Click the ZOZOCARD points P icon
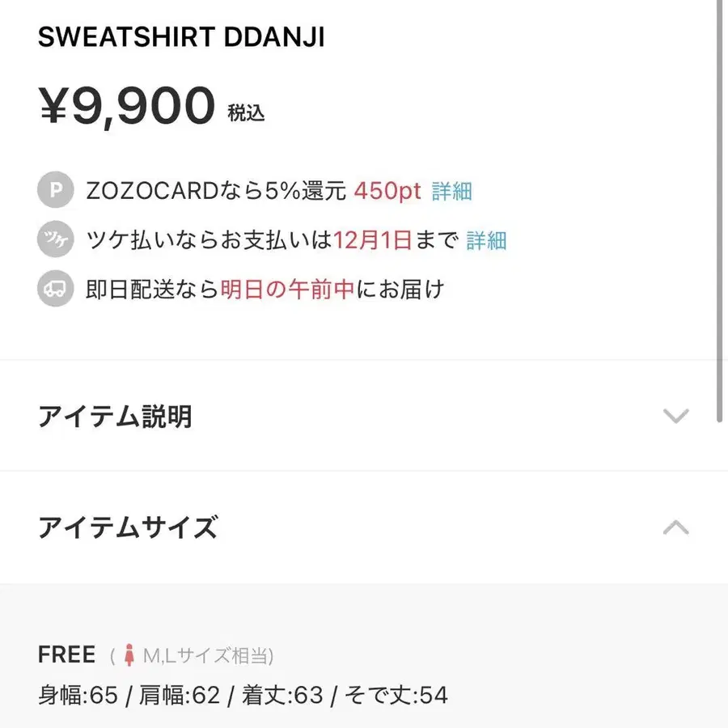This screenshot has height=728, width=728. click(56, 192)
